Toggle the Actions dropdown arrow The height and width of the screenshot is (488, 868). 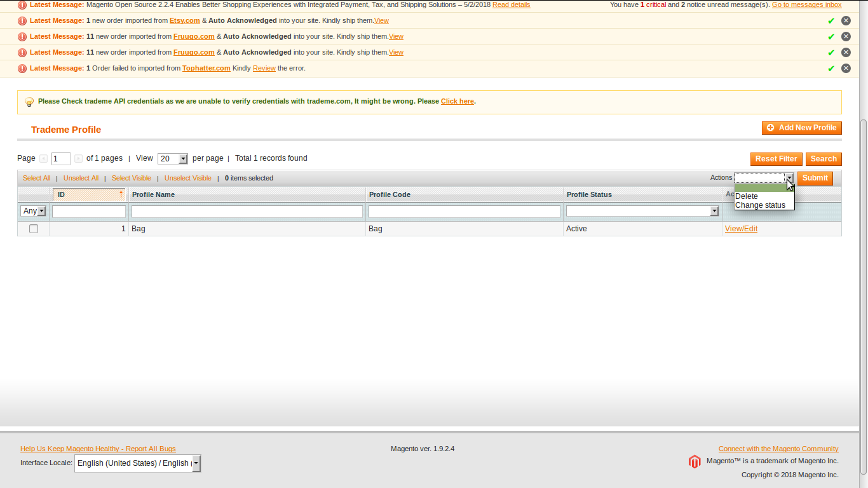[x=789, y=179]
